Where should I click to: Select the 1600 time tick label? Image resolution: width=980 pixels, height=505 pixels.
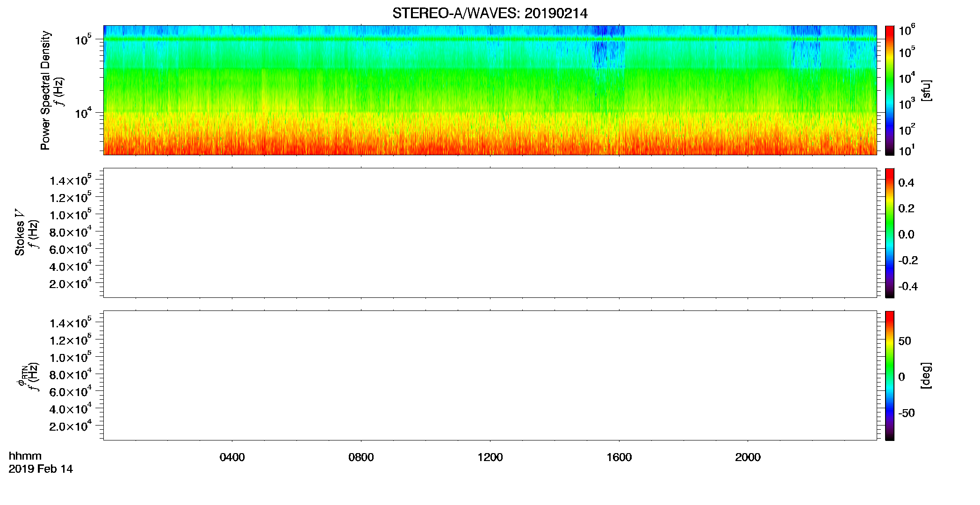[x=619, y=457]
